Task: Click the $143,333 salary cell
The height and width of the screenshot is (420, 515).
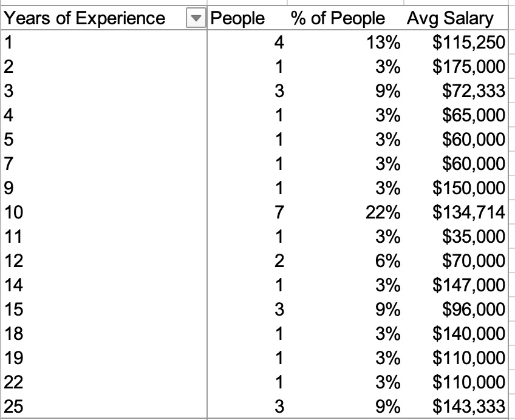Action: click(x=468, y=407)
